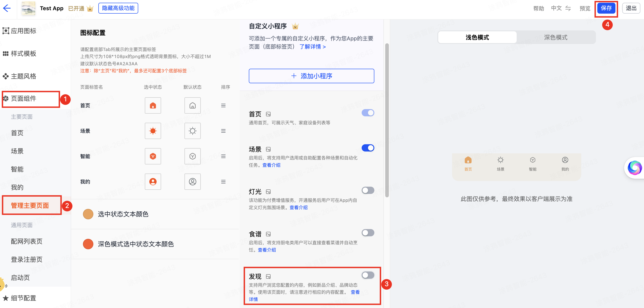The image size is (644, 308).
Task: Click the 首页 tab icon in phone preview
Action: click(x=468, y=160)
